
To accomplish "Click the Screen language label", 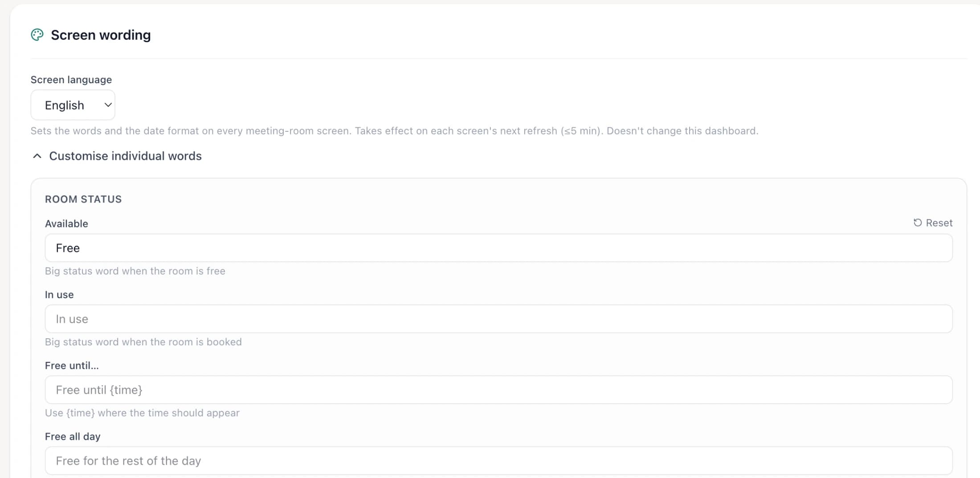I will (x=71, y=80).
